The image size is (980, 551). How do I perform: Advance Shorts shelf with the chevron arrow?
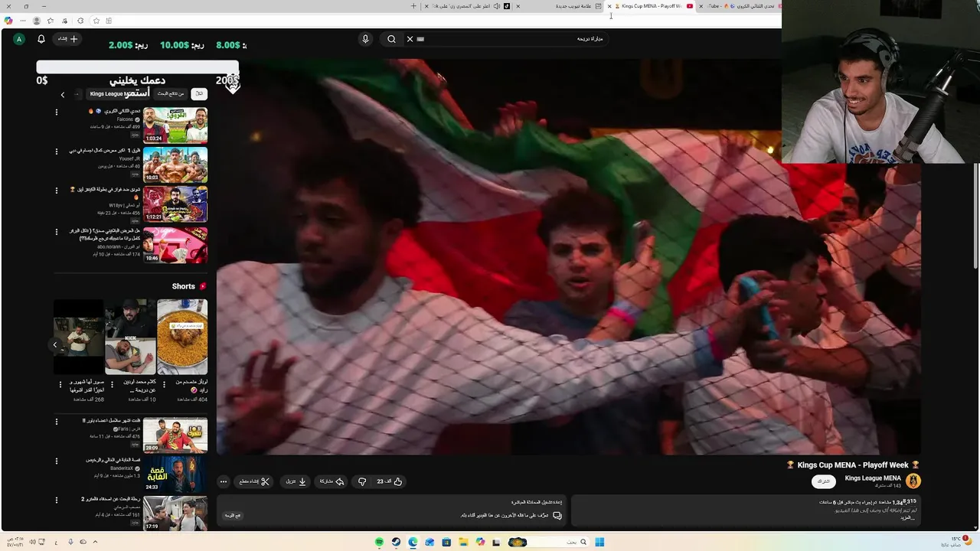coord(55,345)
